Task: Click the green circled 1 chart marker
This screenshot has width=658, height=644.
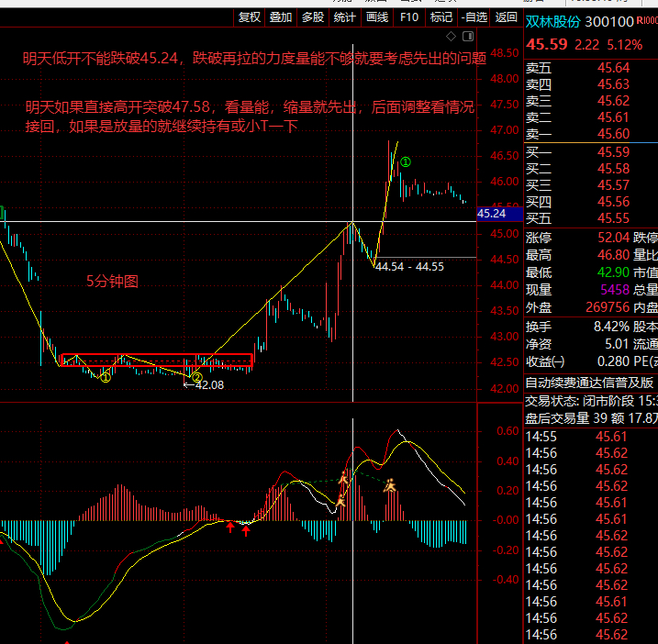Action: pos(406,162)
